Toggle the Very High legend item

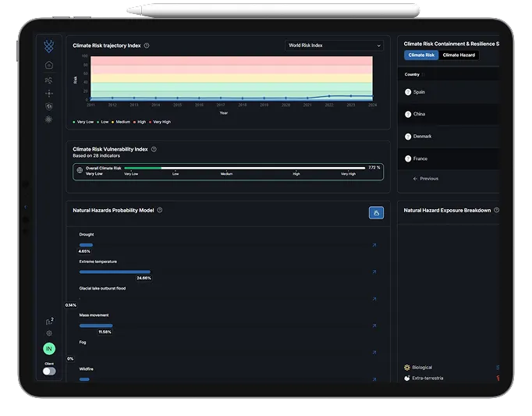click(x=160, y=122)
